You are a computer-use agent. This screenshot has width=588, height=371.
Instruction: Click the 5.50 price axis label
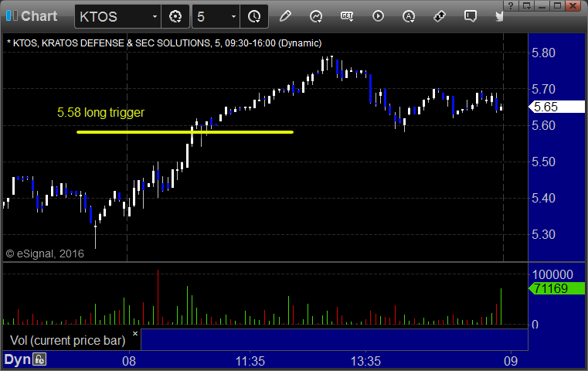coord(543,162)
